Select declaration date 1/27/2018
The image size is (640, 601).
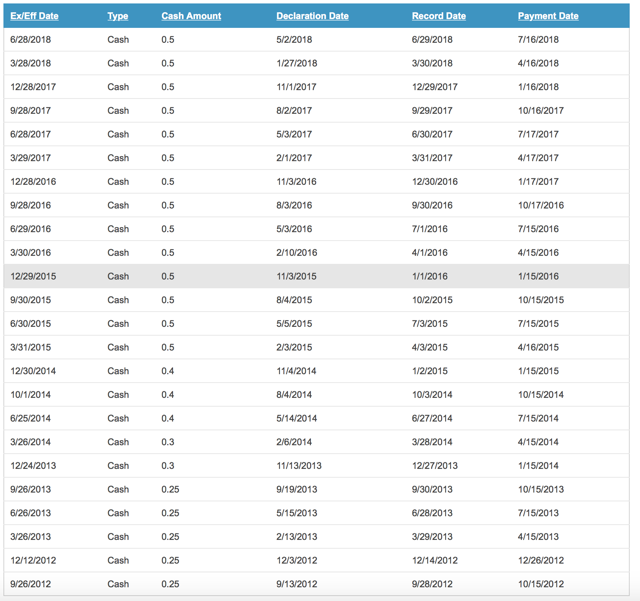tap(297, 63)
